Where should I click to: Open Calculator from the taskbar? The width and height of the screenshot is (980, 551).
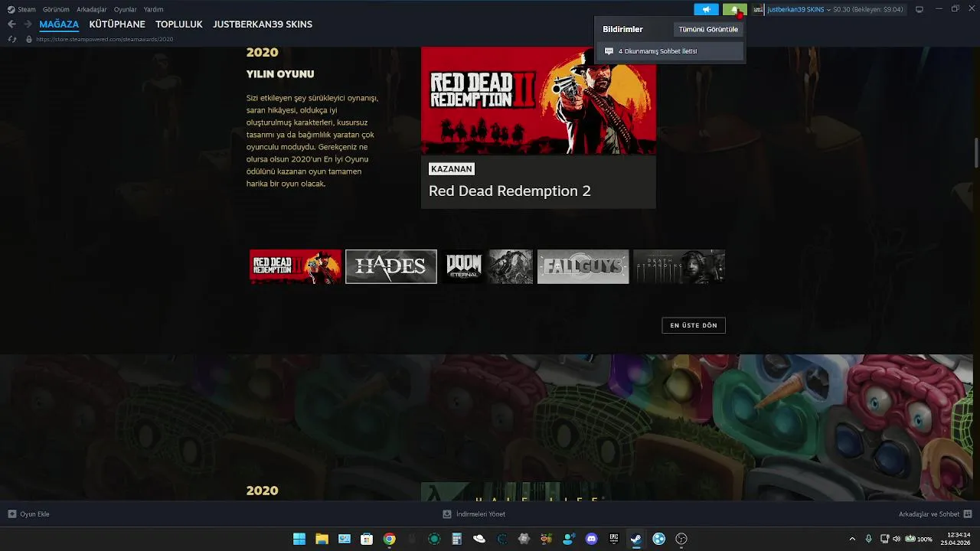456,539
